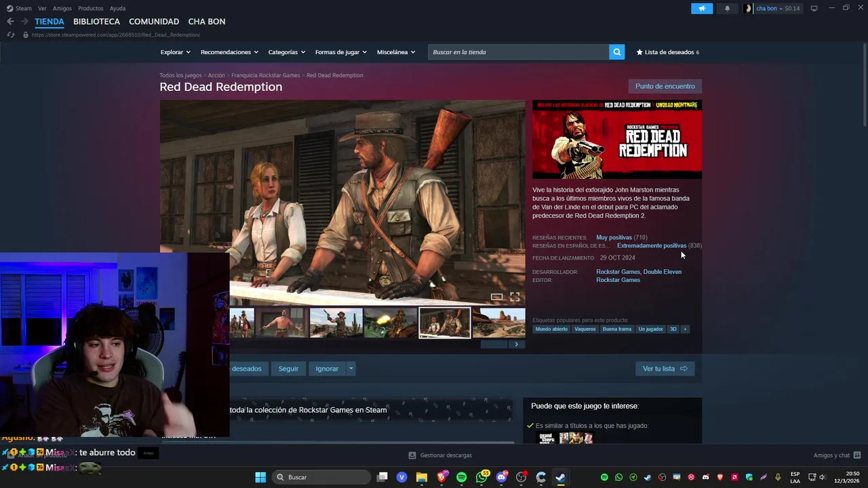The image size is (868, 488).
Task: Click the Ignorar button
Action: click(x=327, y=369)
